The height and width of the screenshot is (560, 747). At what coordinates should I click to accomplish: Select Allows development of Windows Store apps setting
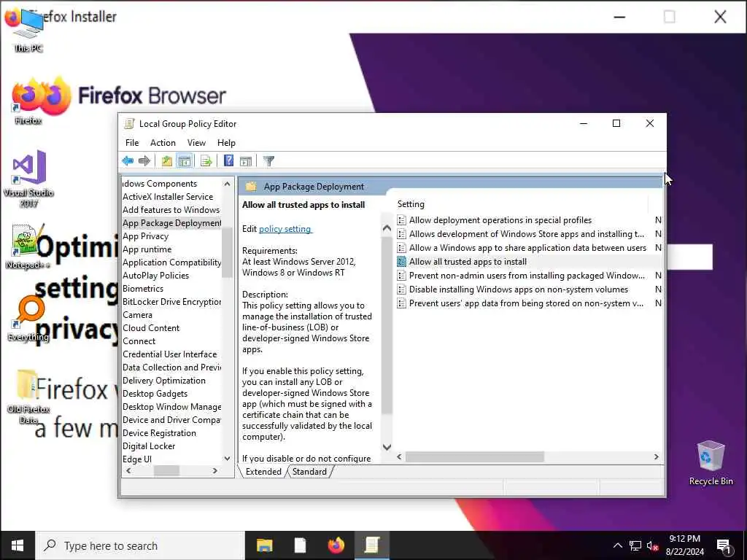(527, 234)
